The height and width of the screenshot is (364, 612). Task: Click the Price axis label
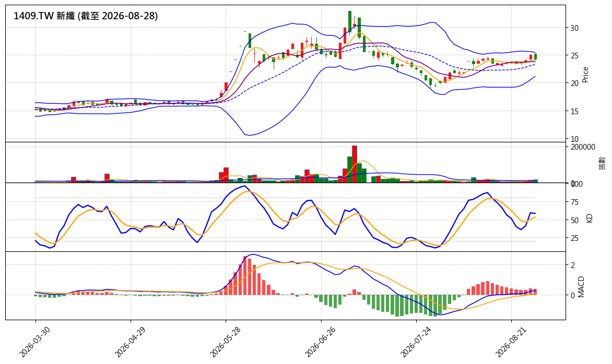tap(585, 75)
